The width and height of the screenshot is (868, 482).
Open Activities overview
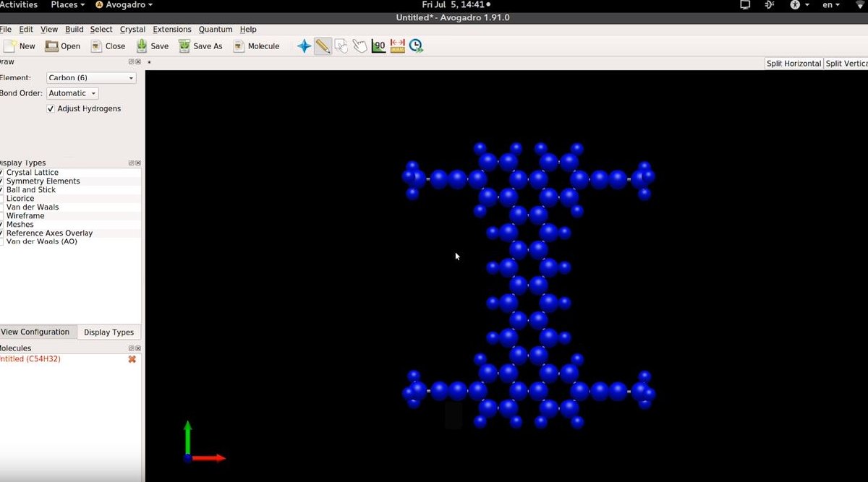click(19, 5)
